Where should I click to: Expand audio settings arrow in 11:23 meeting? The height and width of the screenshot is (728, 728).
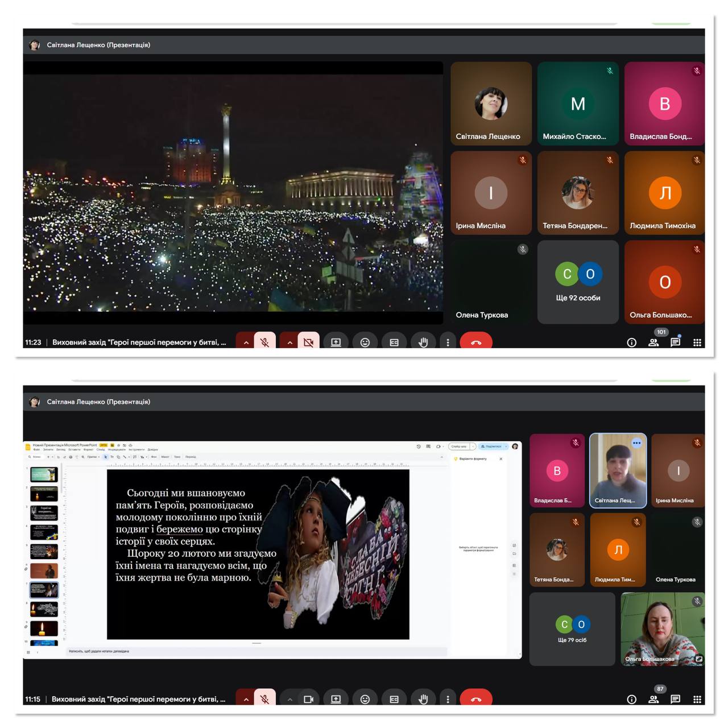pyautogui.click(x=246, y=342)
